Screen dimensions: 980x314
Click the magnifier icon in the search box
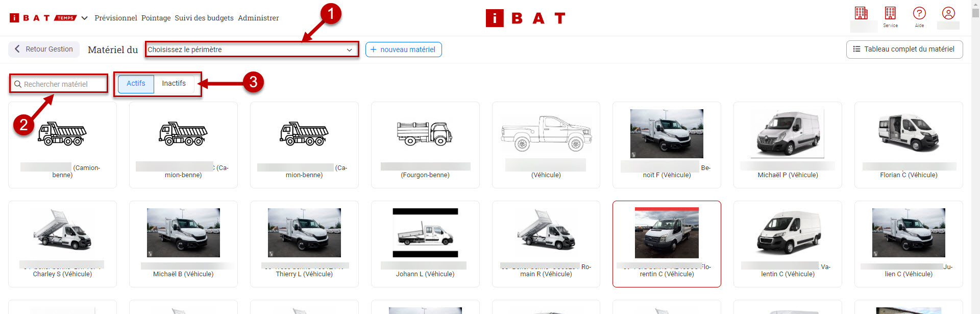pyautogui.click(x=18, y=84)
